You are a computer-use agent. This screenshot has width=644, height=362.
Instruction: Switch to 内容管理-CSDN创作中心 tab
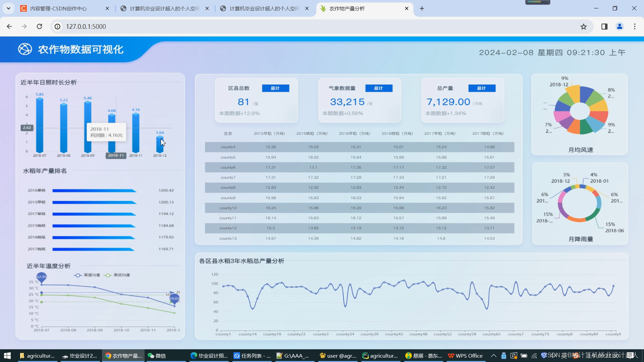[59, 8]
